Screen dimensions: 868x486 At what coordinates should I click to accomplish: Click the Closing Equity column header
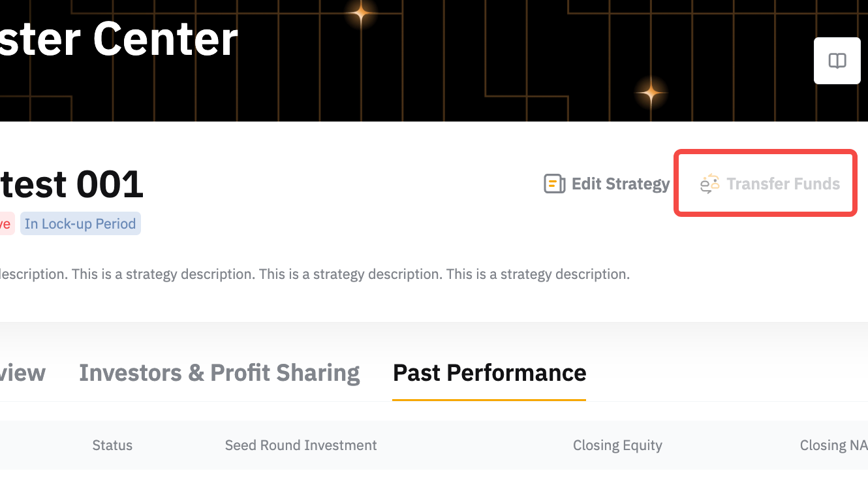pyautogui.click(x=617, y=445)
